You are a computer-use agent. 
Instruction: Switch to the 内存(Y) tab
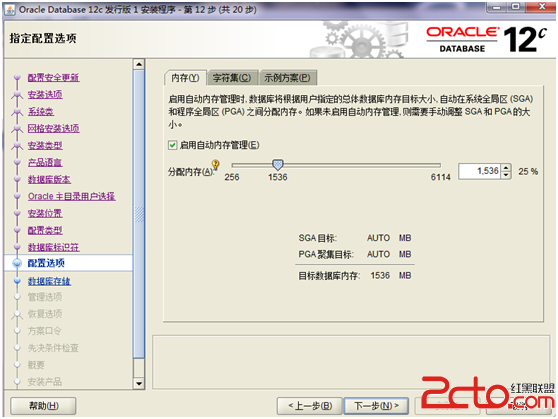(185, 78)
